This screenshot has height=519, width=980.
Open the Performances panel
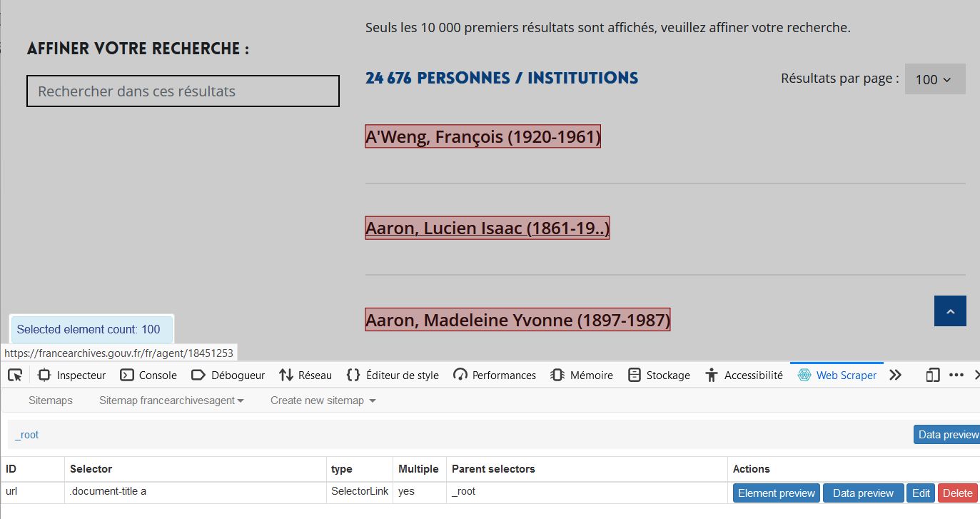pos(495,375)
